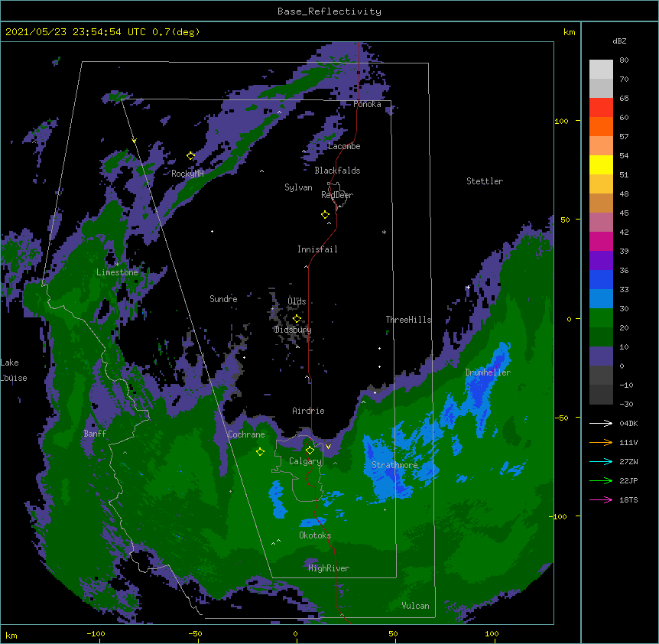Click the bright green swatch between 30 and 20 dBZ

pos(601,318)
